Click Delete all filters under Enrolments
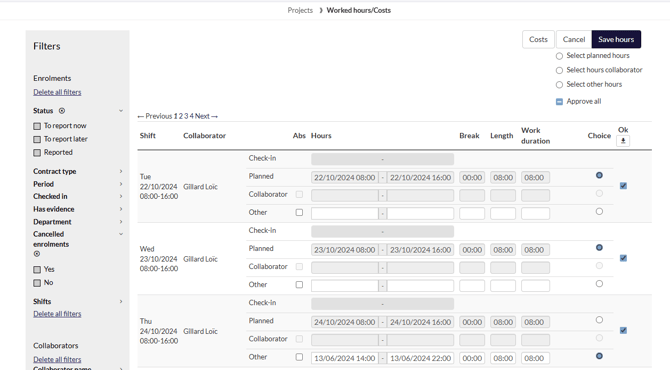The height and width of the screenshot is (370, 670). (57, 92)
